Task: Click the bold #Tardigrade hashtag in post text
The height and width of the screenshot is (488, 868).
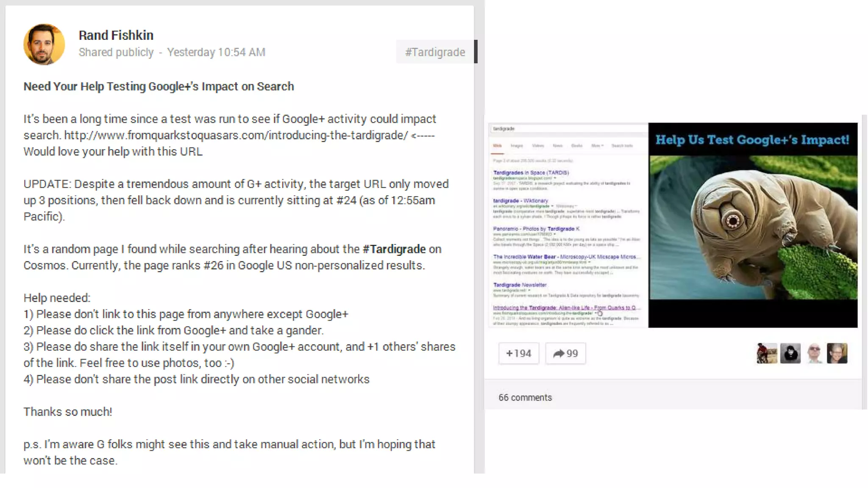Action: click(x=394, y=249)
